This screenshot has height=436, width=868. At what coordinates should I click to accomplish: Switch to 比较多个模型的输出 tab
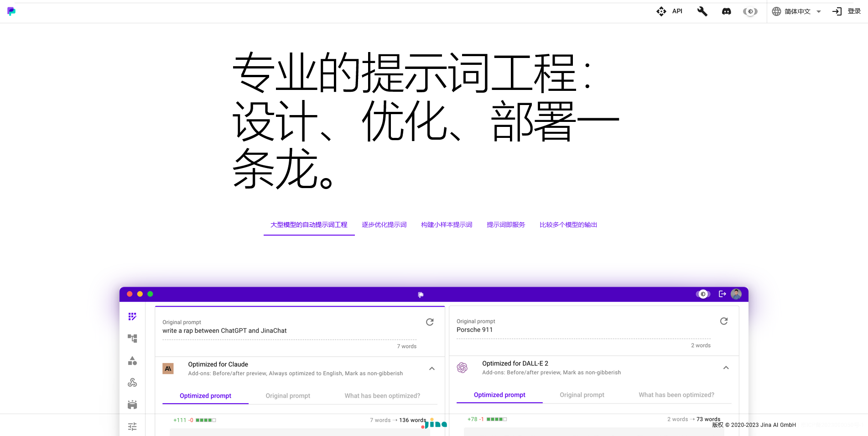click(x=568, y=225)
